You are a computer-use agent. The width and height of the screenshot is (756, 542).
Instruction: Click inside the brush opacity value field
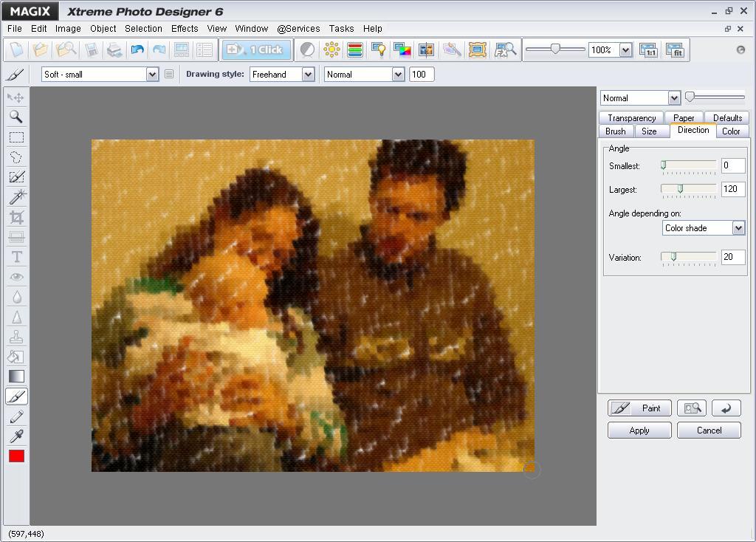pos(421,74)
